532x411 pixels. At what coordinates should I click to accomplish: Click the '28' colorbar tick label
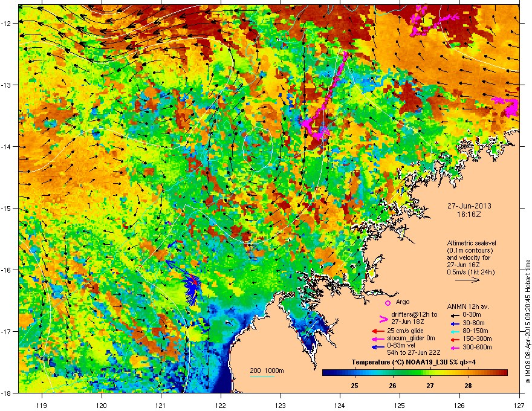coord(468,386)
